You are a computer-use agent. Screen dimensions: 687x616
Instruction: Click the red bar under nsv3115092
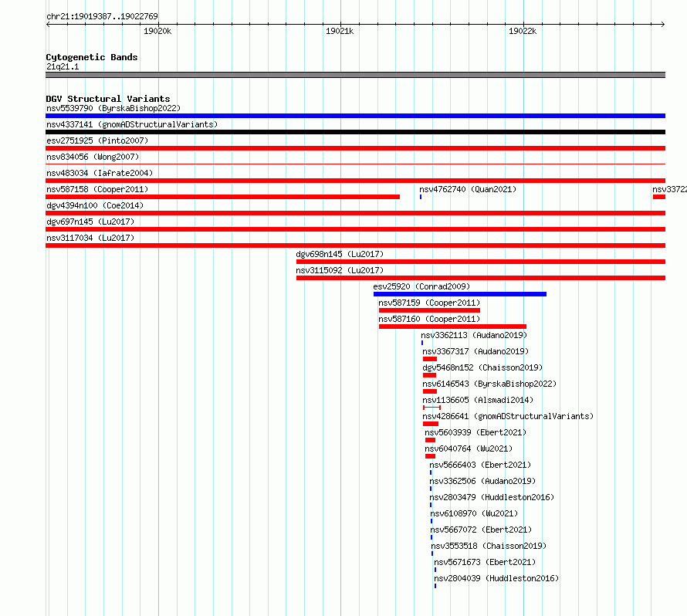point(481,278)
